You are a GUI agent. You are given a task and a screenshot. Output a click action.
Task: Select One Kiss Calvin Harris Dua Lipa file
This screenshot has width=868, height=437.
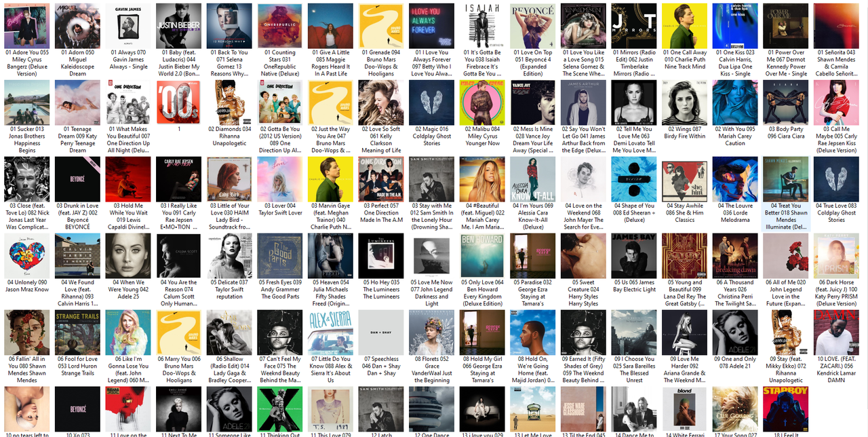735,41
